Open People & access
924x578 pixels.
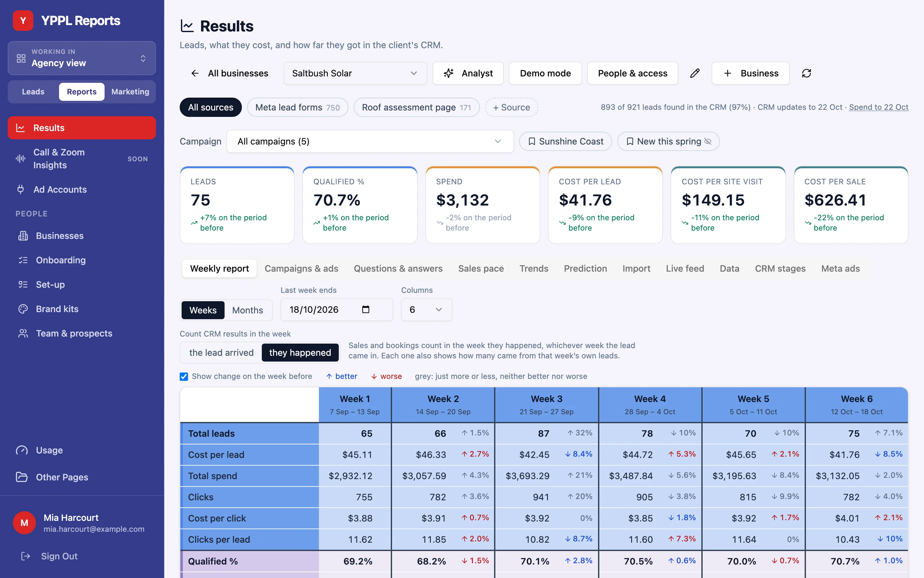click(x=632, y=74)
